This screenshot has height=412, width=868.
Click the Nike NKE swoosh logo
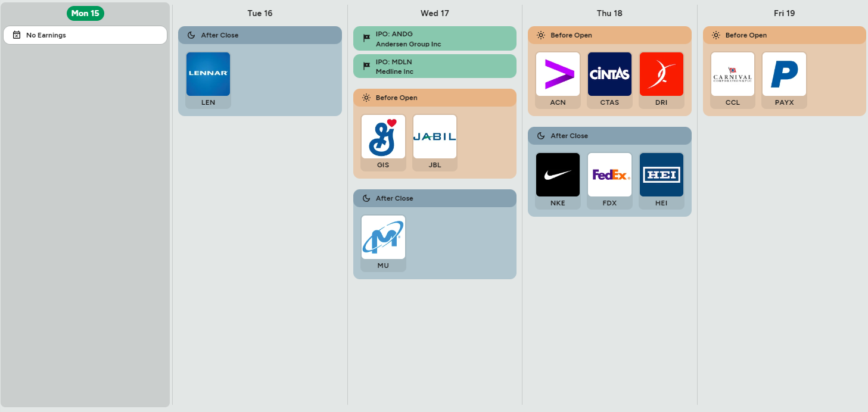coord(558,175)
